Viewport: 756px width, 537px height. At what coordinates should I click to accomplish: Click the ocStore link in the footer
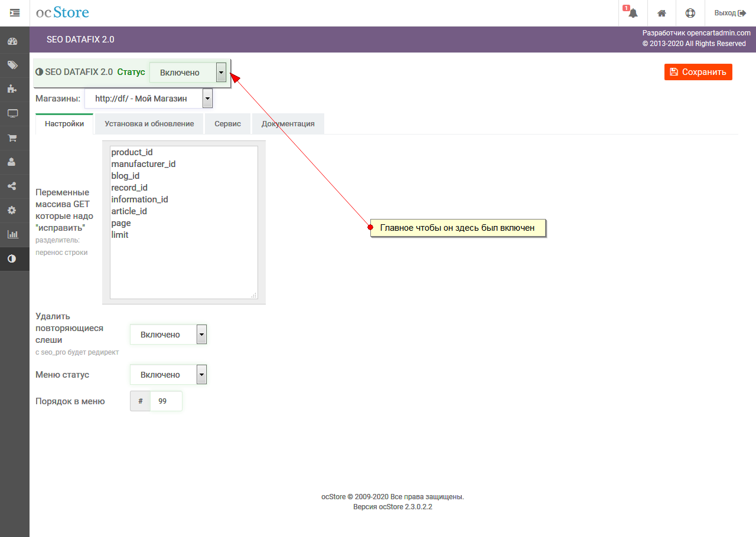[333, 497]
